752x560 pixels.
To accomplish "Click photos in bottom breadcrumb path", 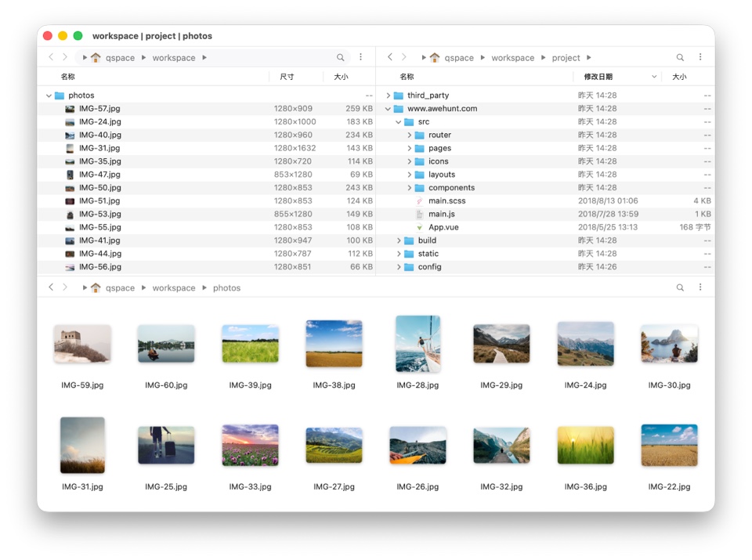I will (x=226, y=288).
